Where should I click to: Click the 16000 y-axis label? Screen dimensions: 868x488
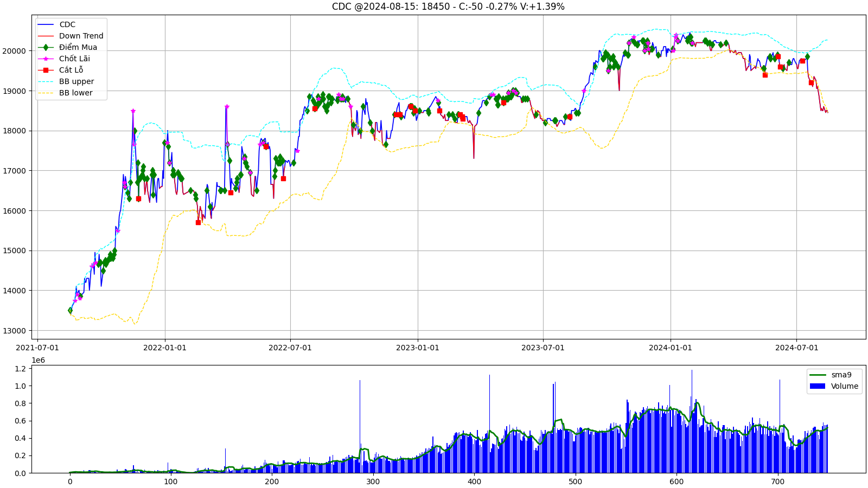pos(15,211)
